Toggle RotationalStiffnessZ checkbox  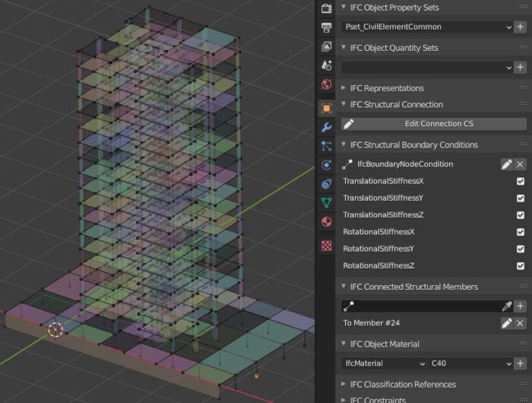coord(521,266)
